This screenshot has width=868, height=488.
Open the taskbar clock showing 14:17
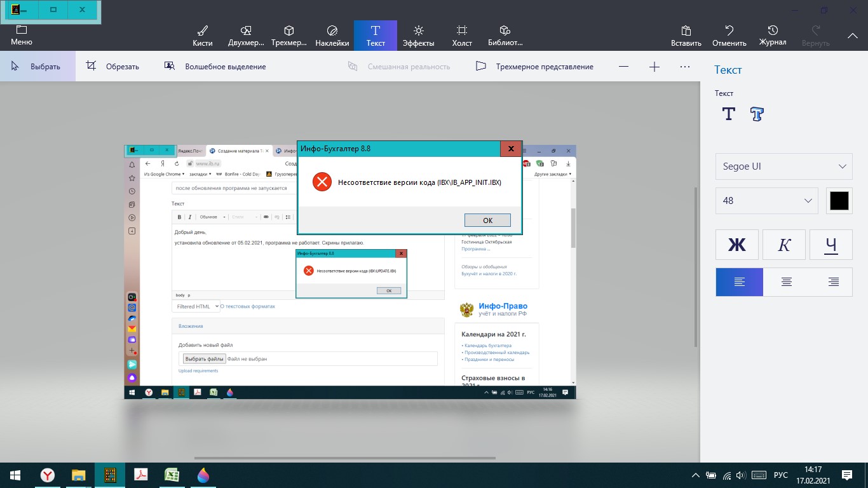coord(813,475)
